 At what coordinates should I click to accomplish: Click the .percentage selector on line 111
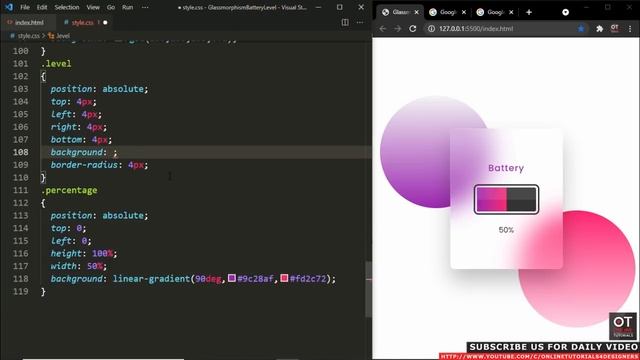[69, 190]
